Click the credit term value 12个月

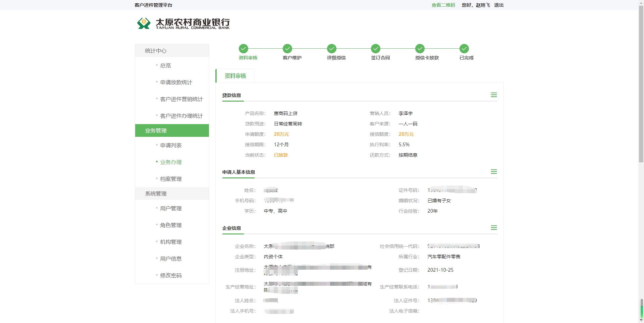pos(281,145)
